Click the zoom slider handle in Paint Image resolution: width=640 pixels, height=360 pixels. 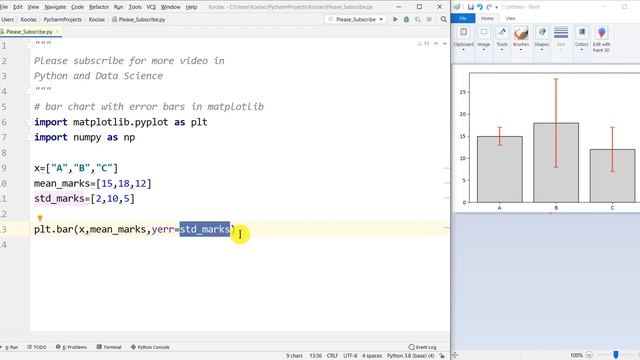(616, 355)
